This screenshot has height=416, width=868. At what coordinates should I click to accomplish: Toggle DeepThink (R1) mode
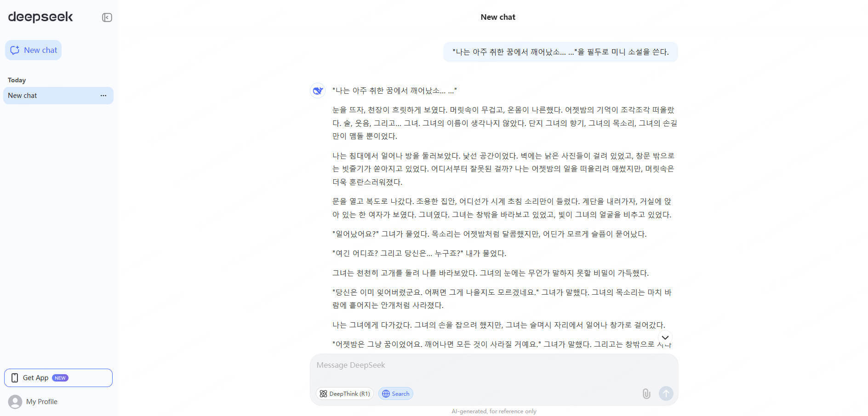[344, 394]
